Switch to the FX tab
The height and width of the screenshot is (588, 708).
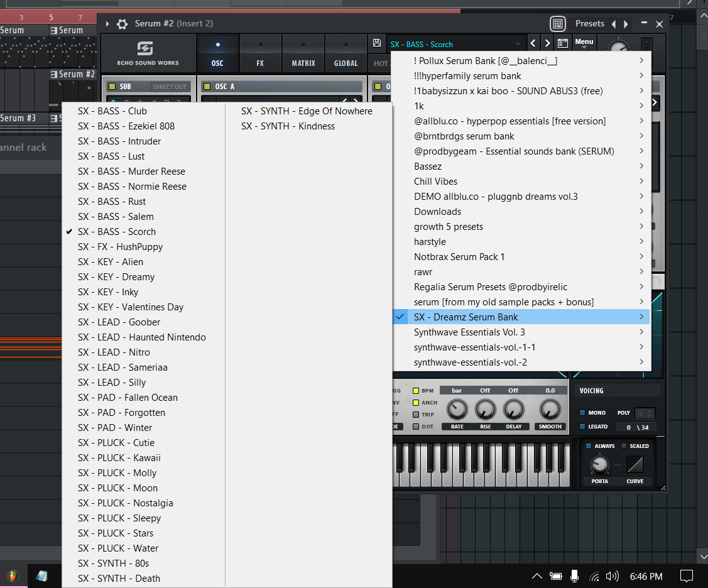click(x=260, y=53)
